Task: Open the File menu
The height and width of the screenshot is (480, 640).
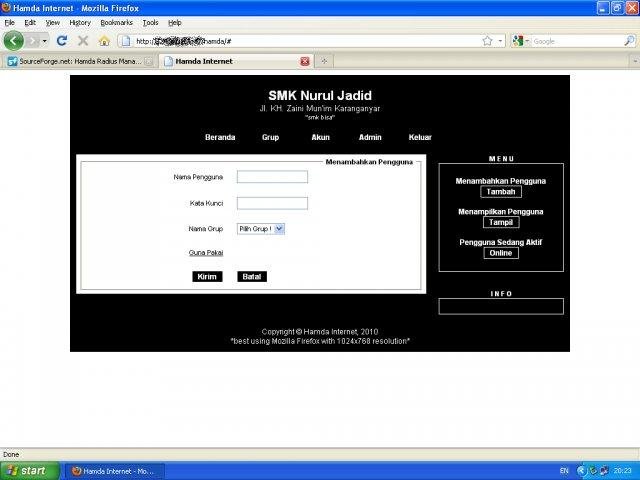Action: pyautogui.click(x=9, y=22)
